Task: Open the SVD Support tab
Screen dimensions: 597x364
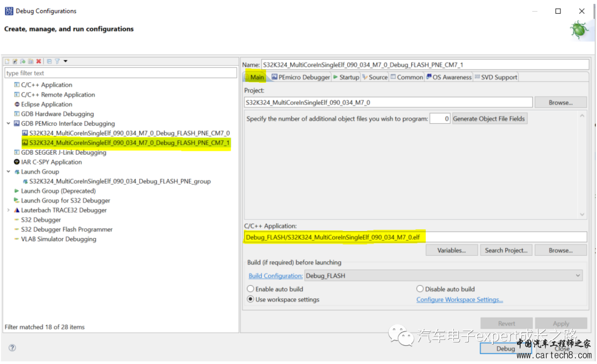Action: [x=496, y=77]
